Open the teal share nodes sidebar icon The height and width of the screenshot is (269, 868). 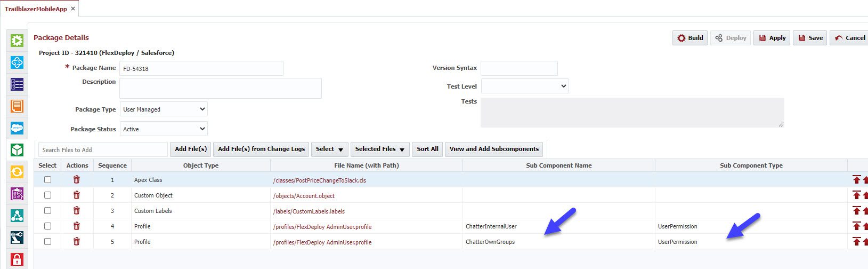coord(17,216)
